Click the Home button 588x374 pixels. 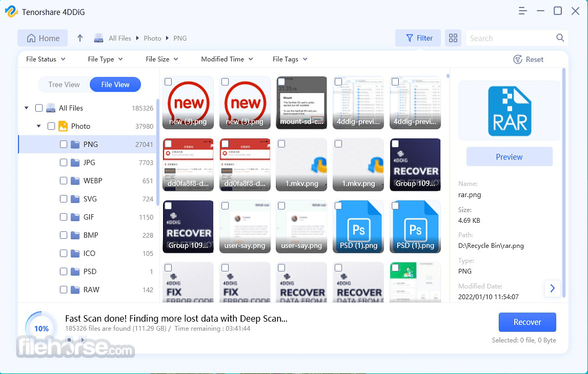coord(43,38)
